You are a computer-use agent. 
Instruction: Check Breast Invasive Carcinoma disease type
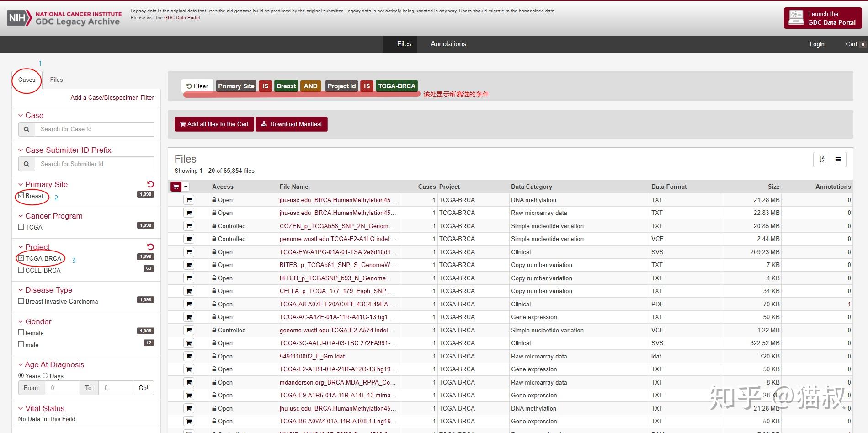[21, 301]
